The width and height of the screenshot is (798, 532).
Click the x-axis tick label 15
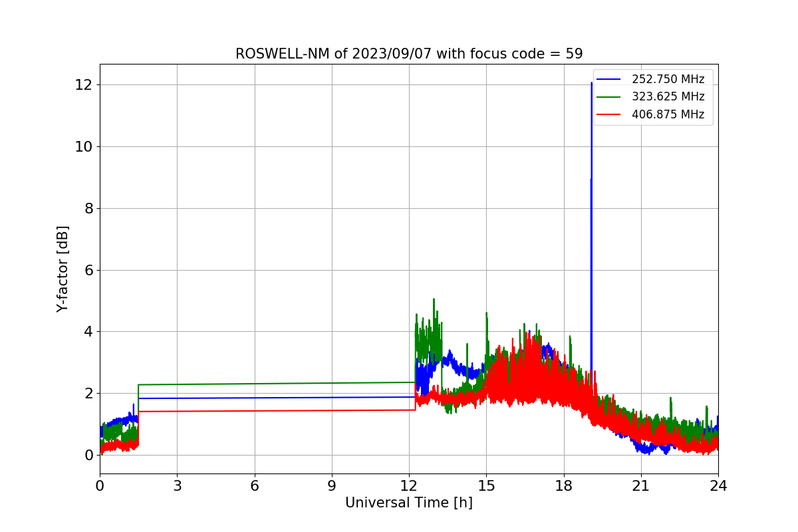coord(486,486)
